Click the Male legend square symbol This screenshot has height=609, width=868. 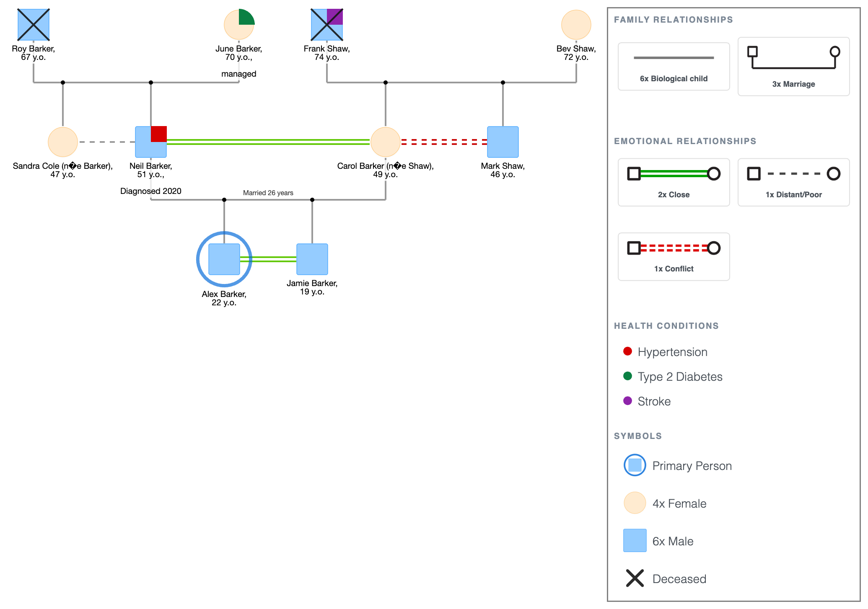click(x=635, y=540)
